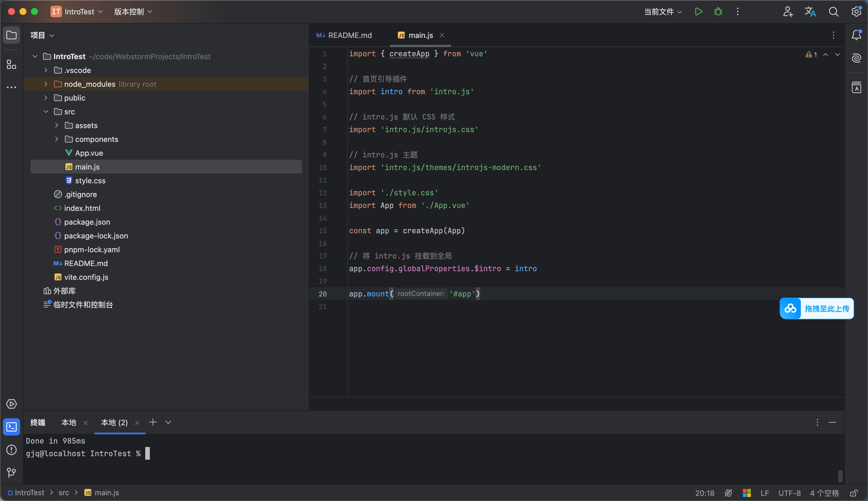Toggle the Terminal tool window
This screenshot has height=501, width=868.
[11, 427]
